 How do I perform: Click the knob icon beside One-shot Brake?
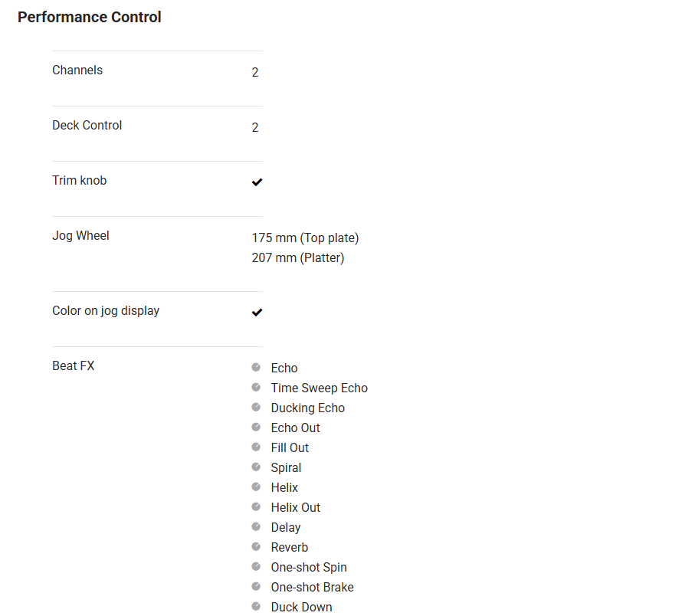(x=256, y=586)
